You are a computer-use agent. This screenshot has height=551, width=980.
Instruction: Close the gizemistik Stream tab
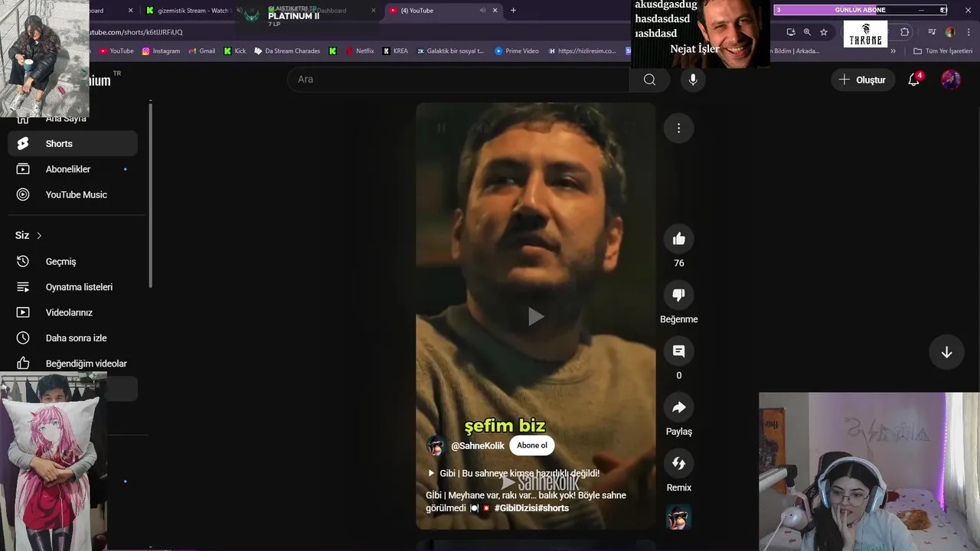pyautogui.click(x=251, y=11)
